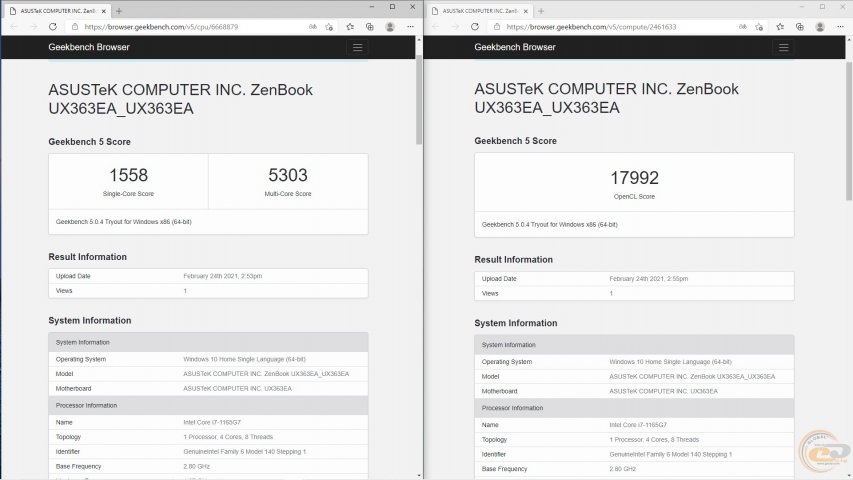Open translate icon in right address bar
This screenshot has width=853, height=480.
(743, 27)
